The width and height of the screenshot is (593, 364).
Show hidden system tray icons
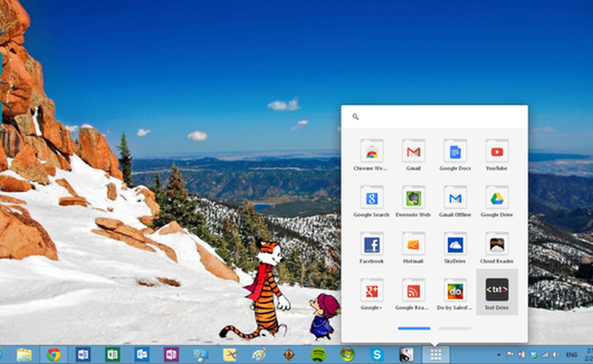point(498,355)
